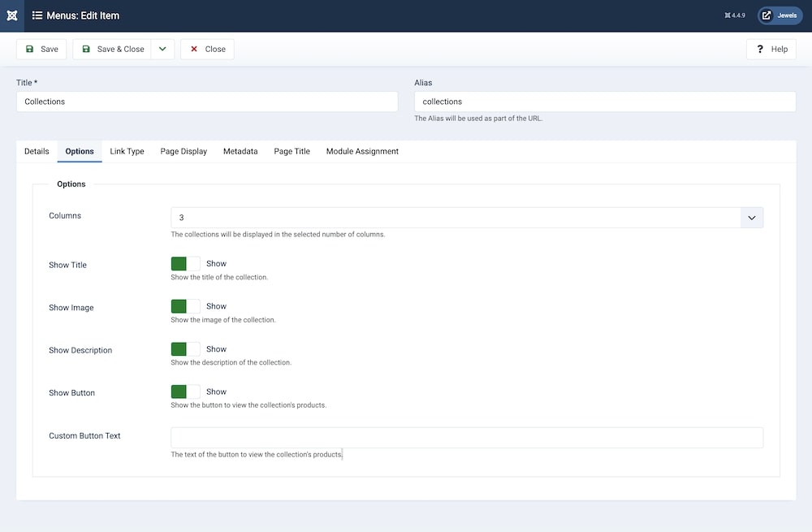The width and height of the screenshot is (812, 532).
Task: Toggle the Show Title switch
Action: click(x=185, y=264)
